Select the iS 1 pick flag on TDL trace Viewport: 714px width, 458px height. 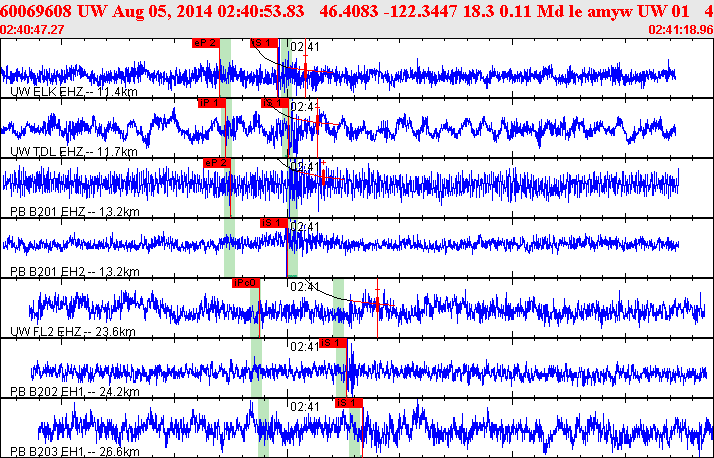point(275,103)
